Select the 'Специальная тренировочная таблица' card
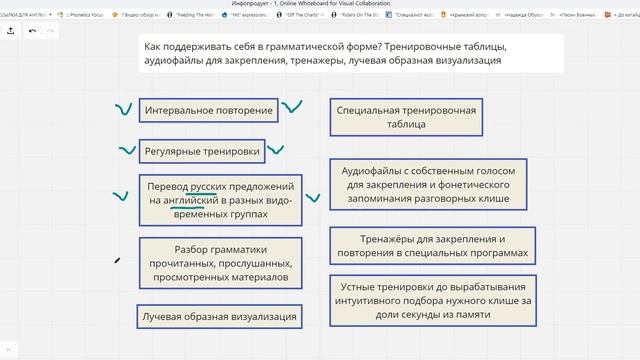This screenshot has height=360, width=640. pyautogui.click(x=406, y=117)
